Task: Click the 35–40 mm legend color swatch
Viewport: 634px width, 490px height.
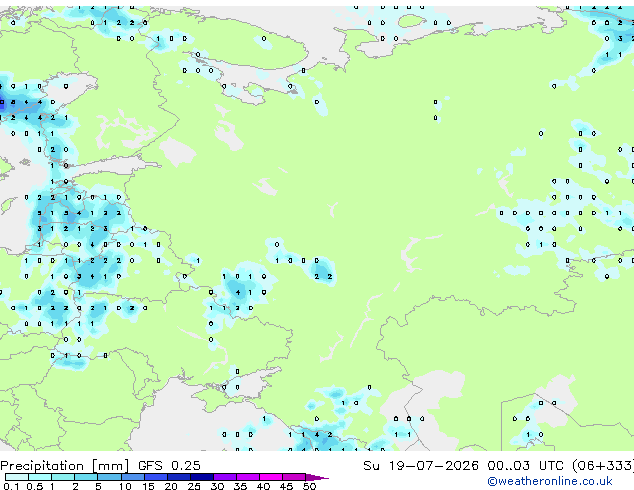Action: [247, 477]
